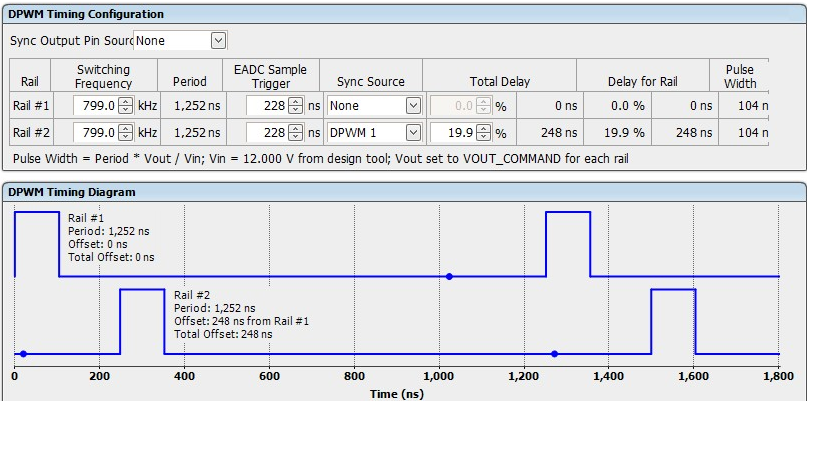Decrease Rail #2 Total Delay percent with down arrow
The height and width of the screenshot is (460, 819).
(484, 137)
